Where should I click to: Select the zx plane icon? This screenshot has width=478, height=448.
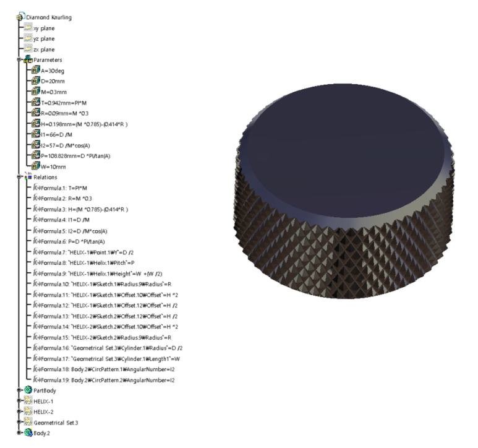(x=28, y=49)
